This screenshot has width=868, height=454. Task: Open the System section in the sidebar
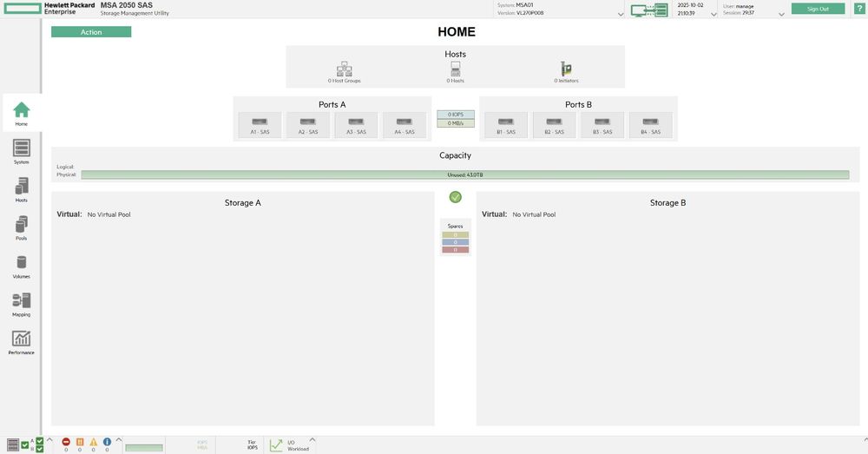[x=21, y=151]
